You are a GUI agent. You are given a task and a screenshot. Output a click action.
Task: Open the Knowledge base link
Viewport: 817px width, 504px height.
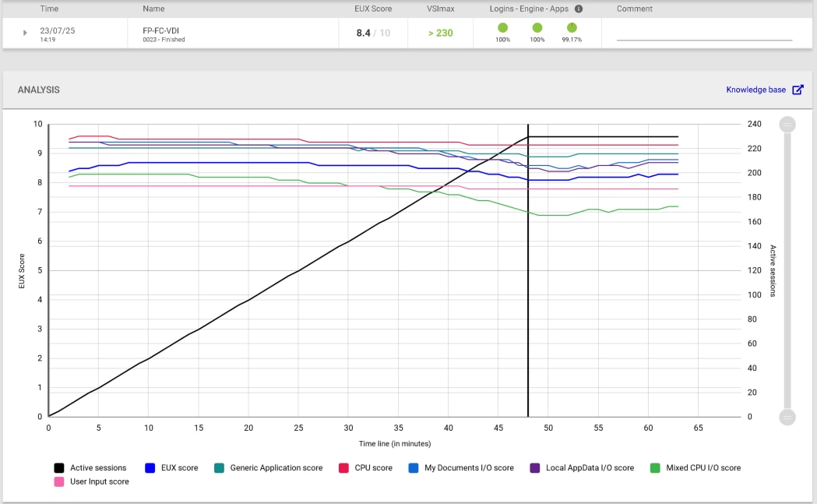click(x=755, y=90)
